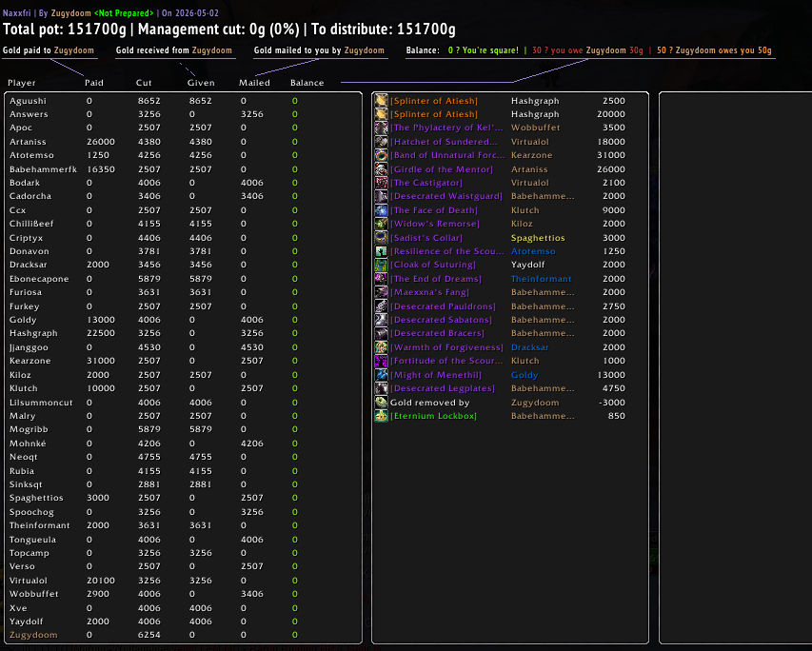Select the Paid column header
The width and height of the screenshot is (812, 651).
click(93, 83)
